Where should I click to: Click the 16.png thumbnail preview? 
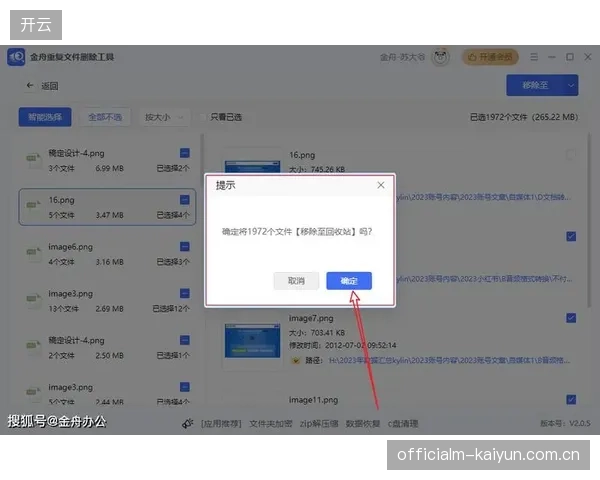(x=253, y=167)
